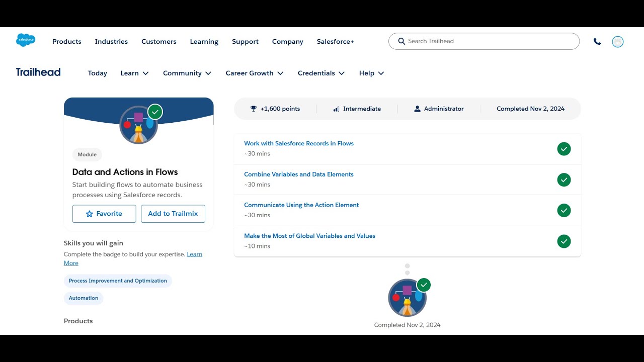The image size is (644, 362).
Task: Open Combine Variables and Data Elements unit
Action: (x=299, y=174)
